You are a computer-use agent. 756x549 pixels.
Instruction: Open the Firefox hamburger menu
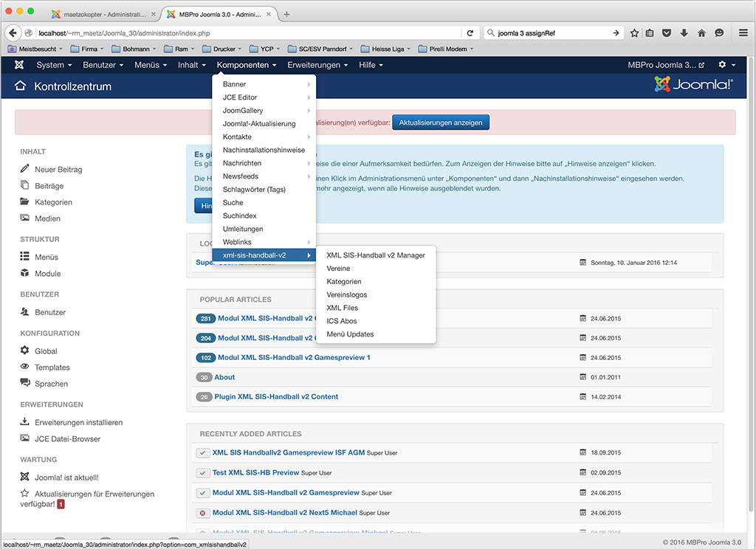pyautogui.click(x=743, y=32)
